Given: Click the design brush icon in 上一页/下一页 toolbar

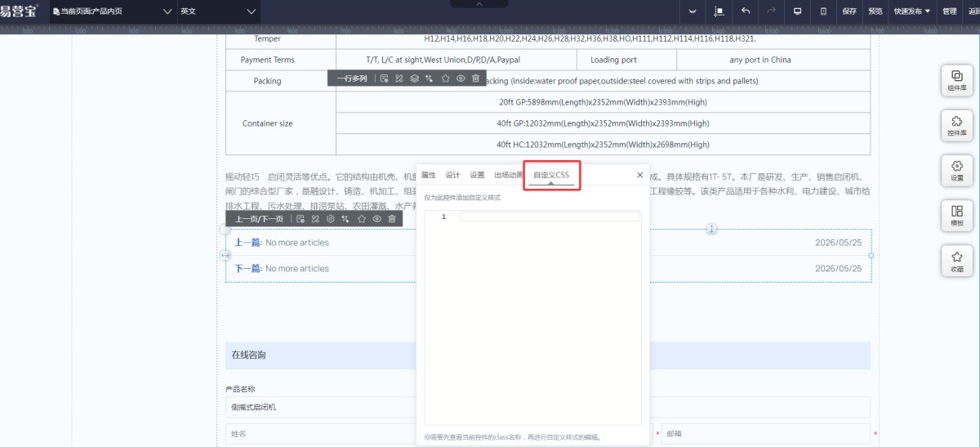Looking at the screenshot, I should point(315,219).
